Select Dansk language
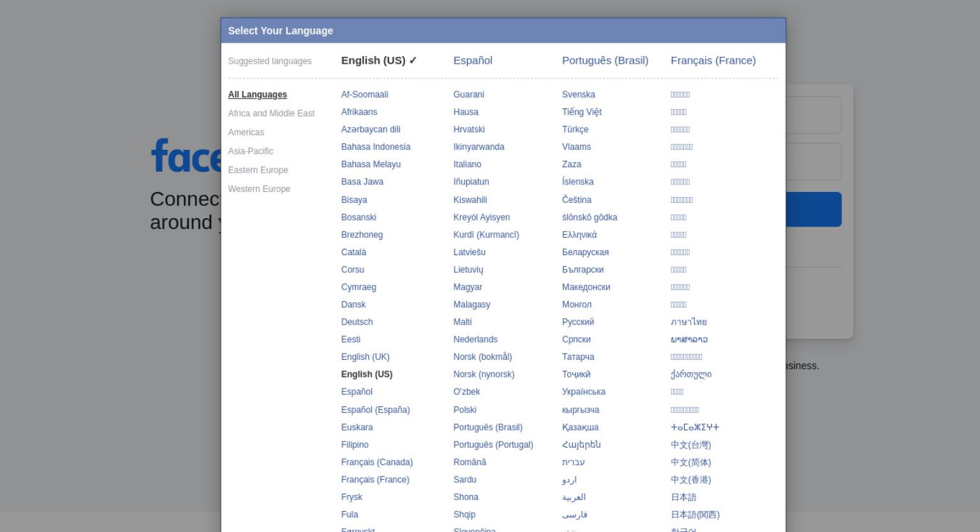Screen dimensions: 980x532 353,304
